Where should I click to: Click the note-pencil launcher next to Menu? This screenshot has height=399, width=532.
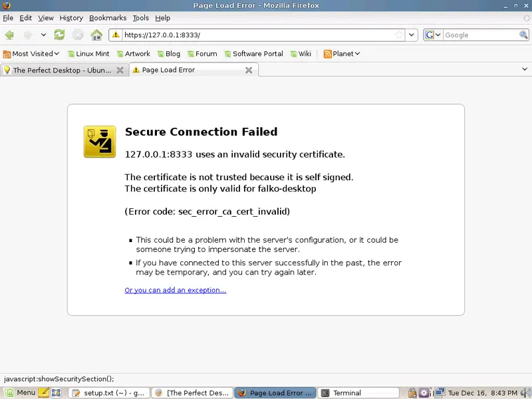click(x=44, y=392)
